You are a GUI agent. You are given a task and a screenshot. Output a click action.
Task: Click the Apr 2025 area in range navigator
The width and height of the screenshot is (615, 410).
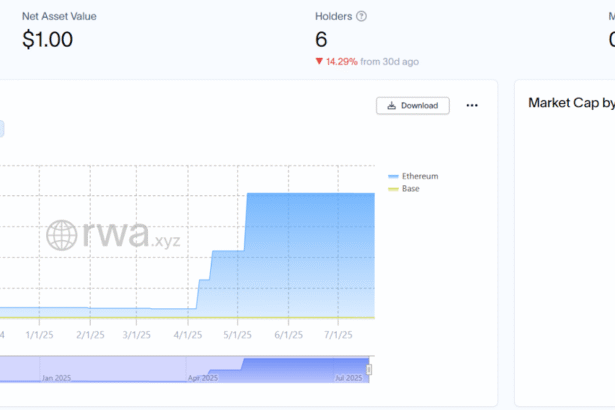[x=203, y=378]
